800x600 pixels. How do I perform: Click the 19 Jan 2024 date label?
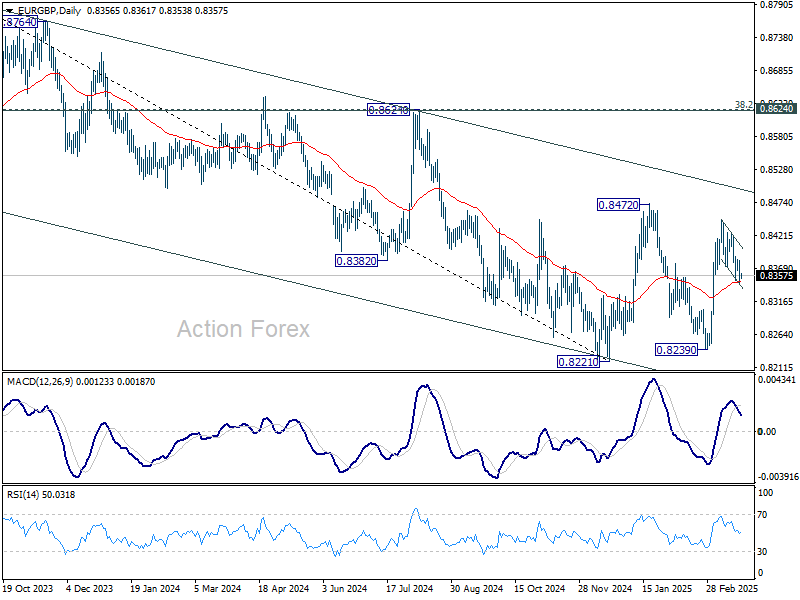(x=155, y=588)
